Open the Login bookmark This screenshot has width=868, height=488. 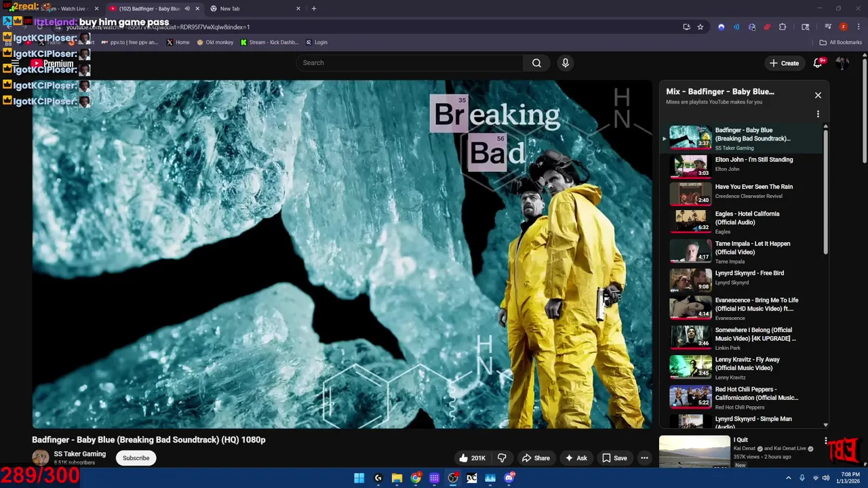(317, 42)
